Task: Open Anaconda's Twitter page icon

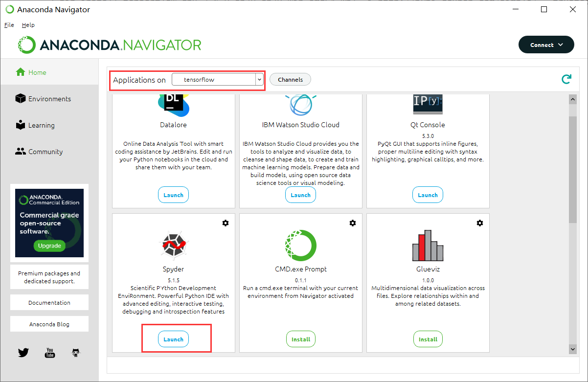Action: click(23, 352)
